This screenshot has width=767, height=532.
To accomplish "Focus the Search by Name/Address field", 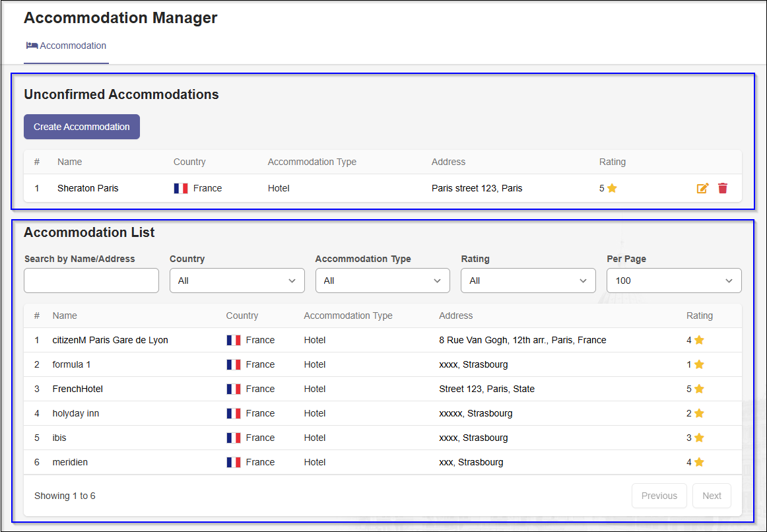I will 91,281.
